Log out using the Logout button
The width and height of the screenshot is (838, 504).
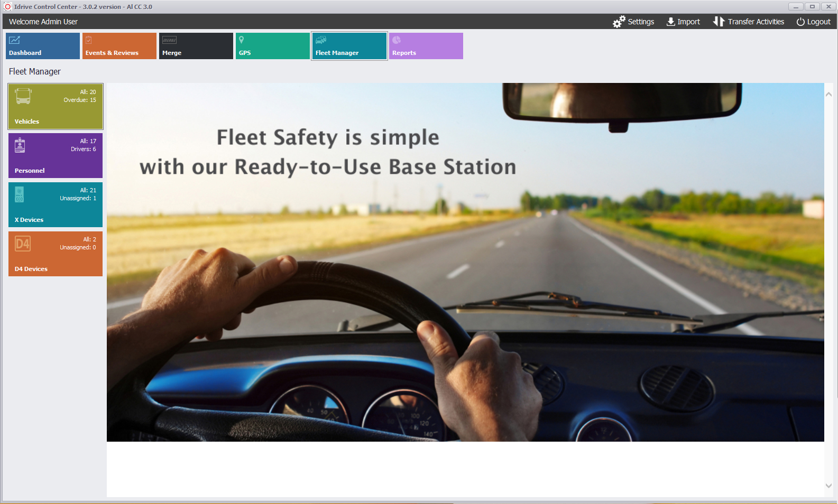click(813, 22)
